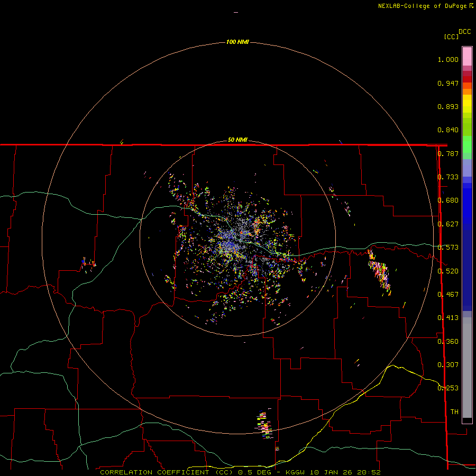Click the Correlation Coefficient KGGW caption text
Screen dimensions: 476x476
pyautogui.click(x=240, y=473)
